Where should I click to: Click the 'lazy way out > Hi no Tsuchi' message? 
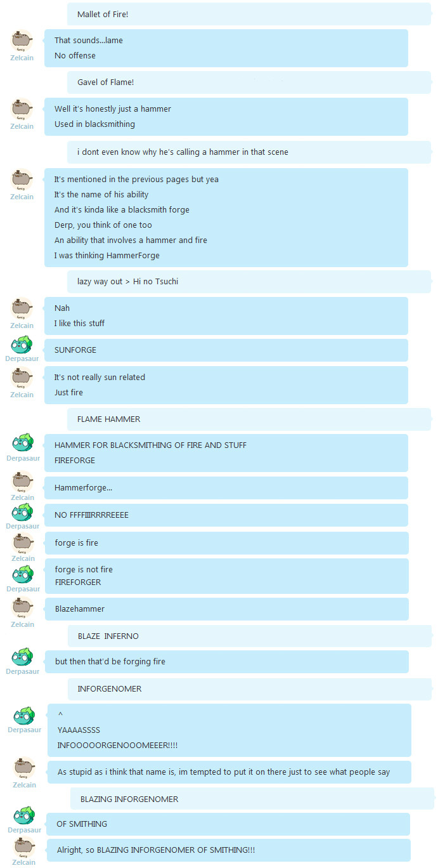249,281
